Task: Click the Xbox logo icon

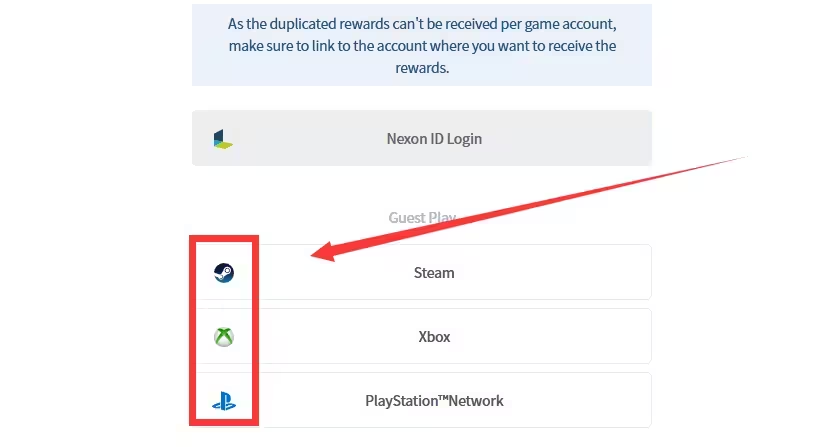Action: pyautogui.click(x=224, y=337)
